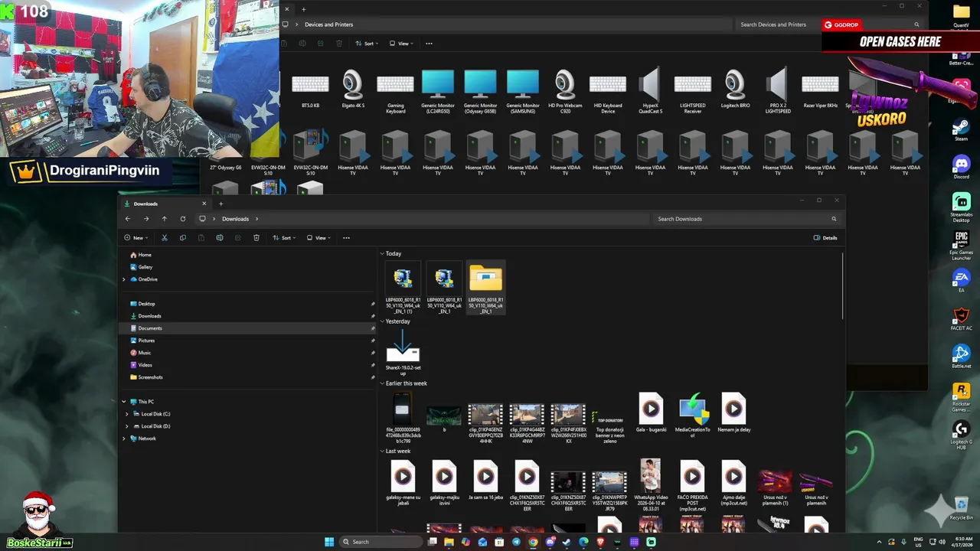The width and height of the screenshot is (980, 551).
Task: Open Discord desktop shortcut
Action: point(961,166)
